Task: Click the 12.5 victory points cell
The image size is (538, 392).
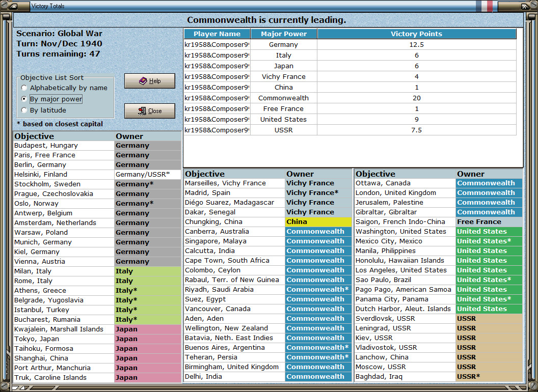Action: coord(417,45)
